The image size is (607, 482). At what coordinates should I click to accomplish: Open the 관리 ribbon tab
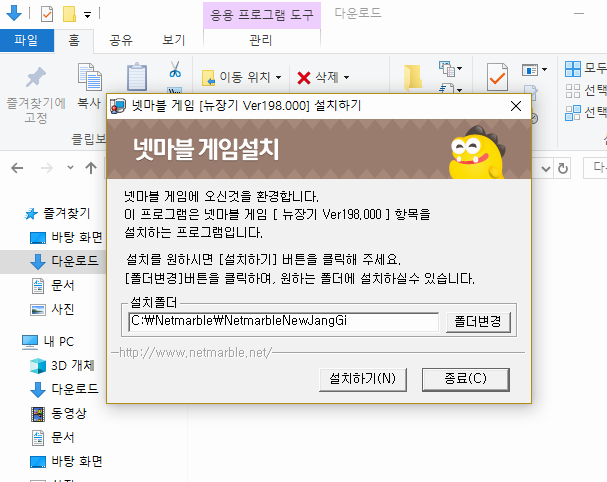point(261,40)
